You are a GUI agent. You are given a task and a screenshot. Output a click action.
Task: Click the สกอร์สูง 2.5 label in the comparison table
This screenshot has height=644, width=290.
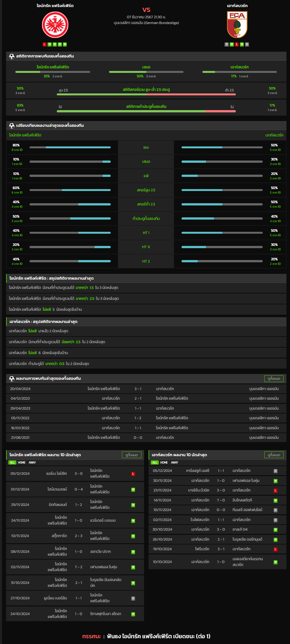coord(146,190)
